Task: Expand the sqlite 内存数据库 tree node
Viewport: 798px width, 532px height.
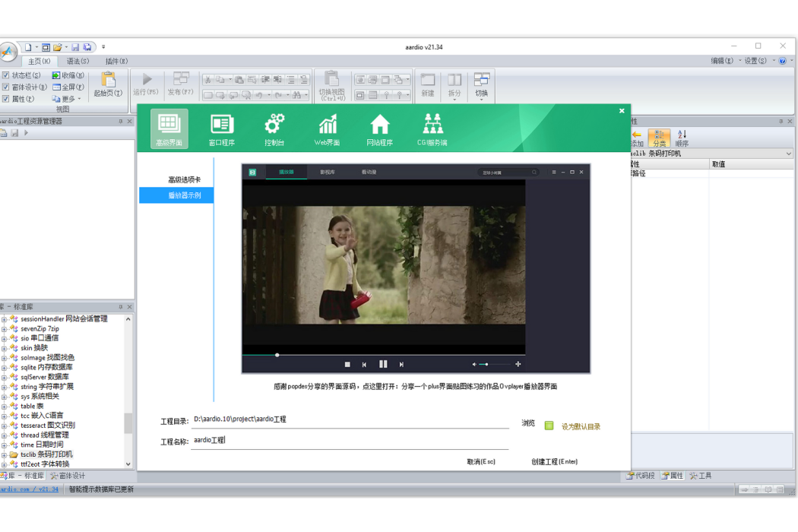Action: tap(4, 368)
